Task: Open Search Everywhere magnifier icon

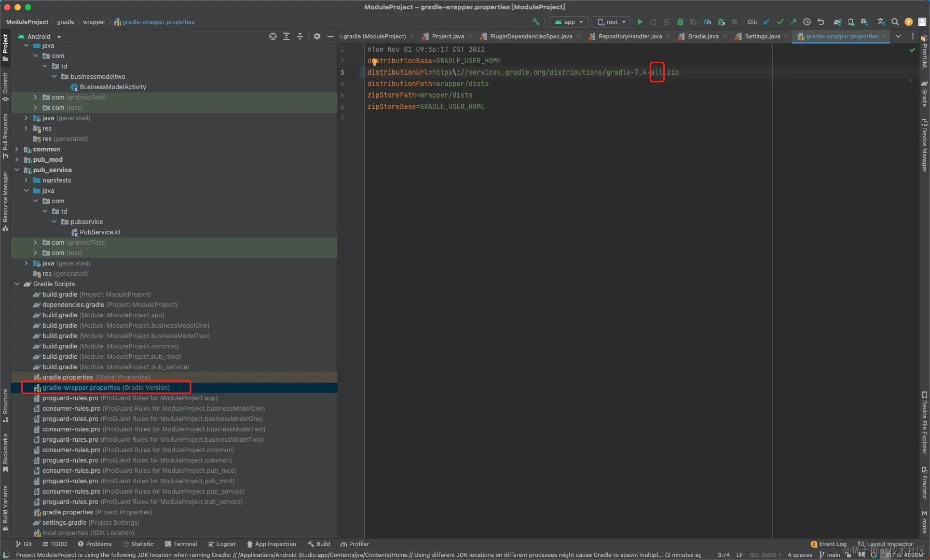Action: [x=895, y=22]
